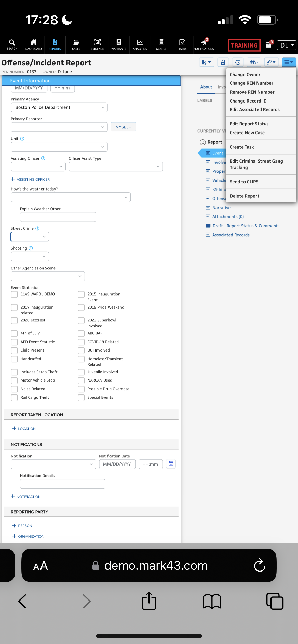Click the export document dropdown icon
This screenshot has height=644, width=298.
pyautogui.click(x=207, y=62)
